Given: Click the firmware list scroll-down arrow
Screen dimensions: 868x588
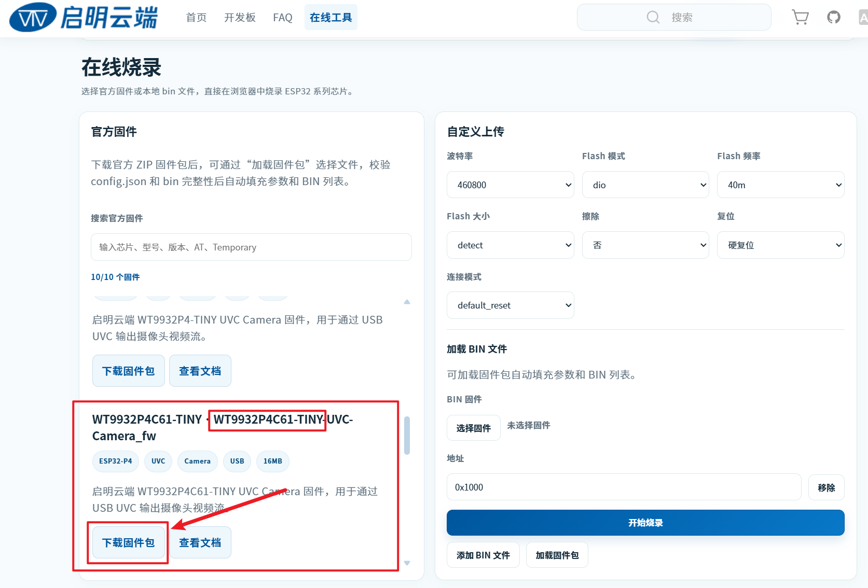Looking at the screenshot, I should pyautogui.click(x=407, y=563).
